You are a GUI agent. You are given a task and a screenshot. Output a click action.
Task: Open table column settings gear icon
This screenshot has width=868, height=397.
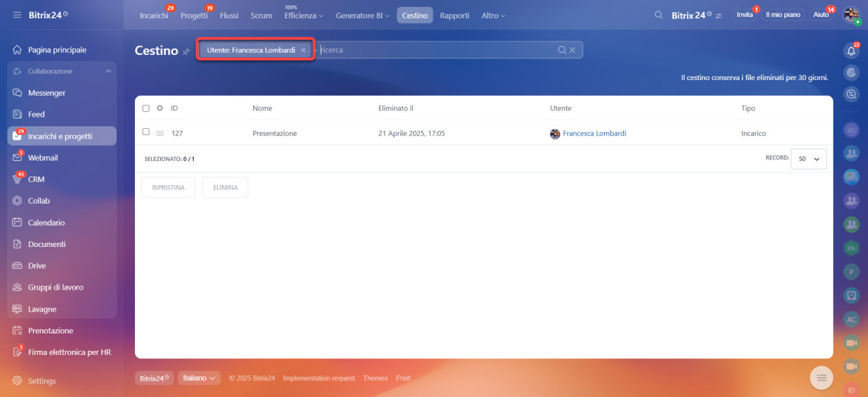click(160, 108)
